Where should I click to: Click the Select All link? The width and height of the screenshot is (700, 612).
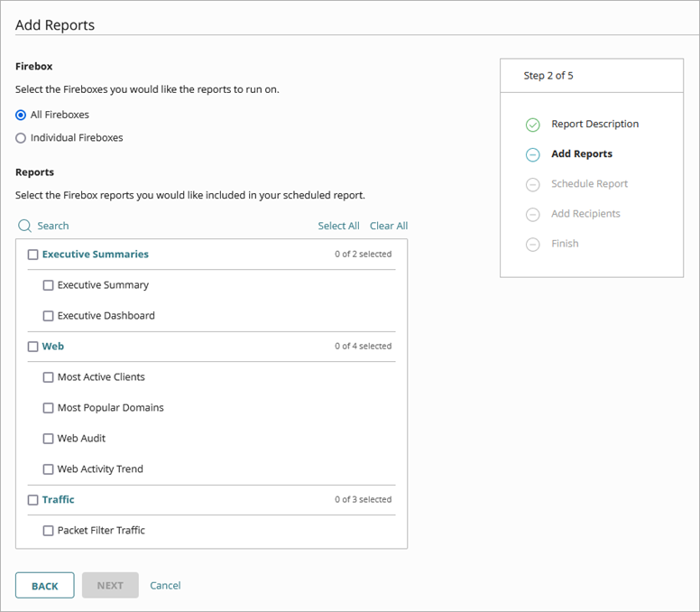coord(338,226)
